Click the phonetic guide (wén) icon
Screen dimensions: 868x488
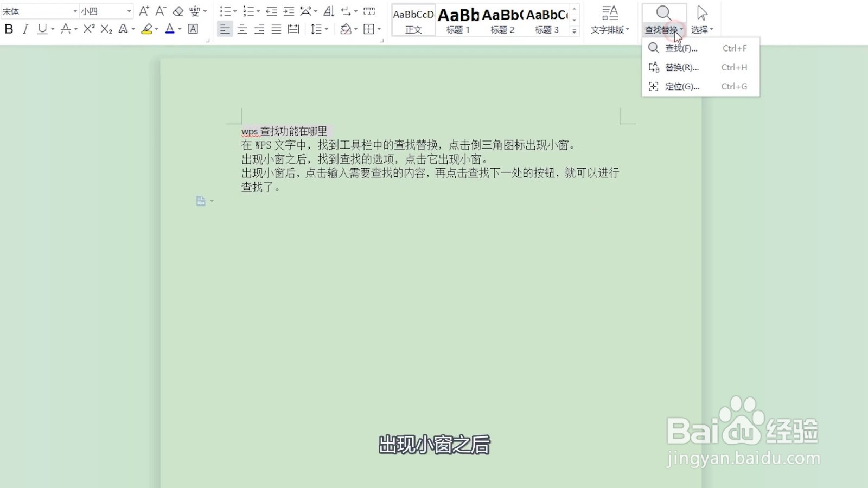coord(194,11)
